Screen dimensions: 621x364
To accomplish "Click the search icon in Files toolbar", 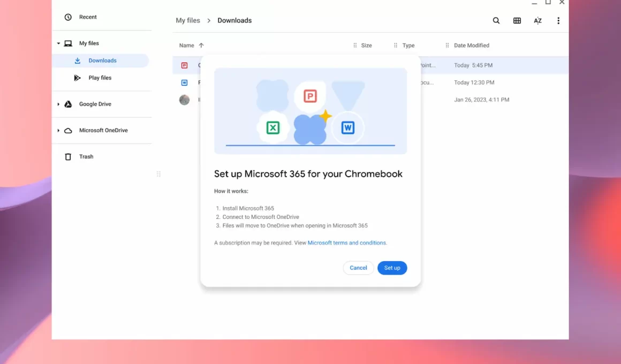I will pos(496,21).
